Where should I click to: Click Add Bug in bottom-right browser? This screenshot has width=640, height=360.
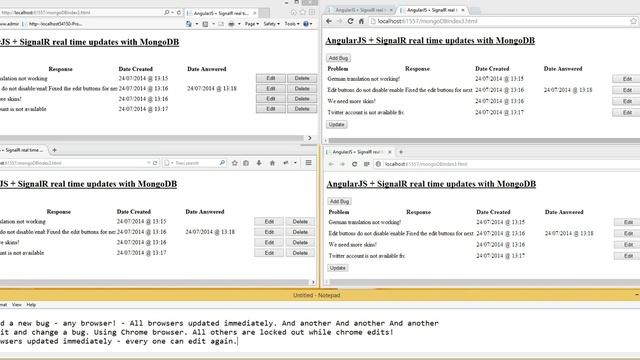[340, 201]
